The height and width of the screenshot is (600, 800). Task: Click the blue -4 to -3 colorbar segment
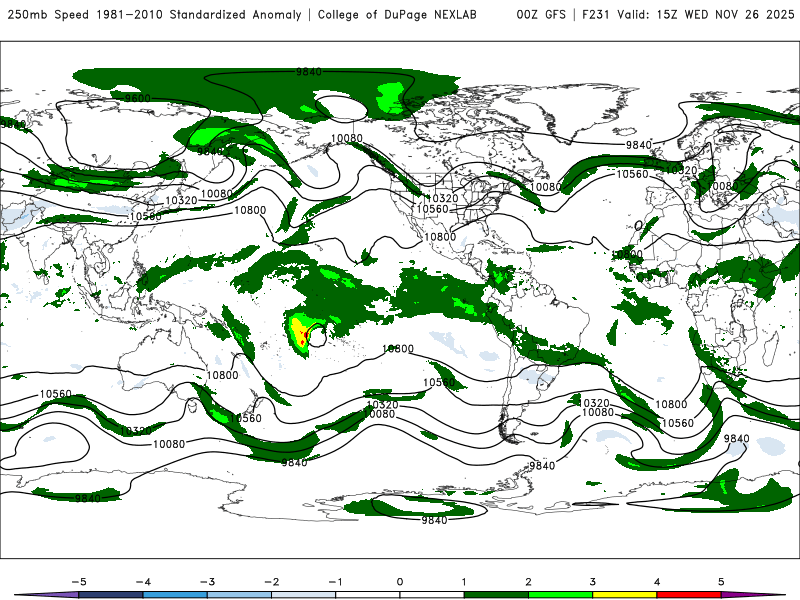point(175,595)
